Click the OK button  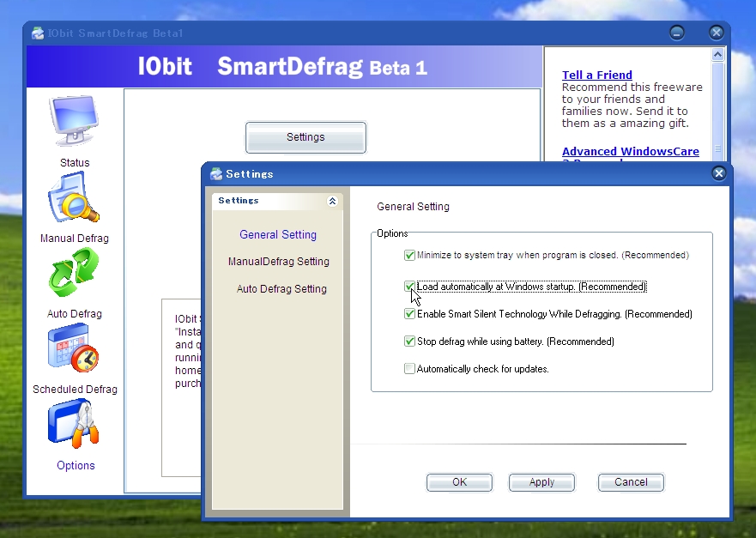(x=459, y=482)
